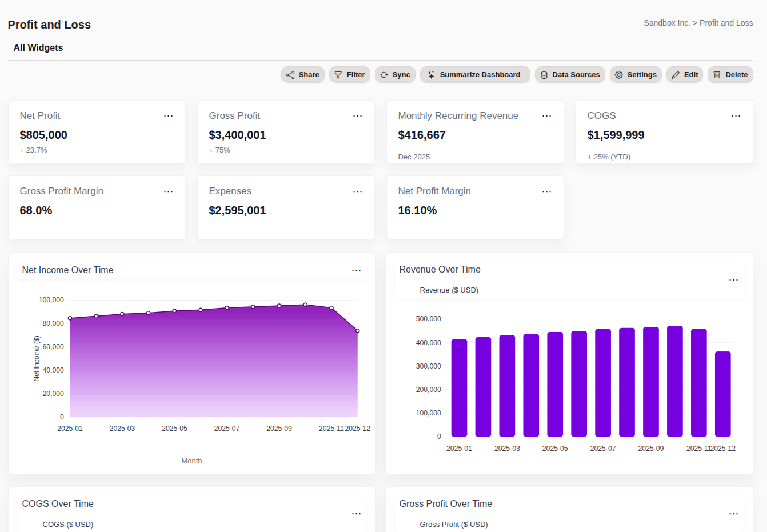The height and width of the screenshot is (532, 767).
Task: Click the 68.0% margin value
Action: coord(36,211)
